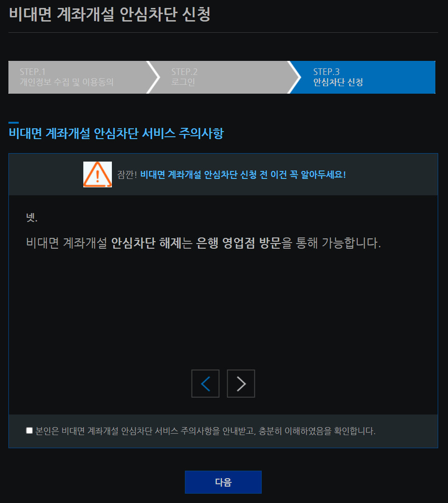Click the 넷. notice number label
The height and width of the screenshot is (503, 448).
(x=32, y=217)
